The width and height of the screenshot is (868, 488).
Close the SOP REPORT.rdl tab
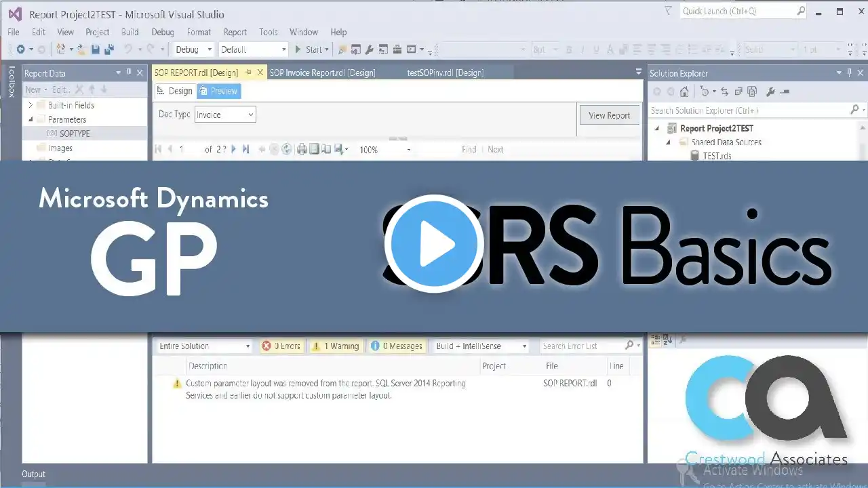tap(260, 73)
